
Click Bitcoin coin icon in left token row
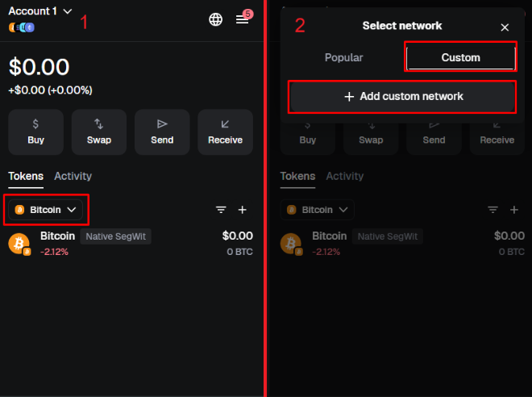(x=19, y=244)
